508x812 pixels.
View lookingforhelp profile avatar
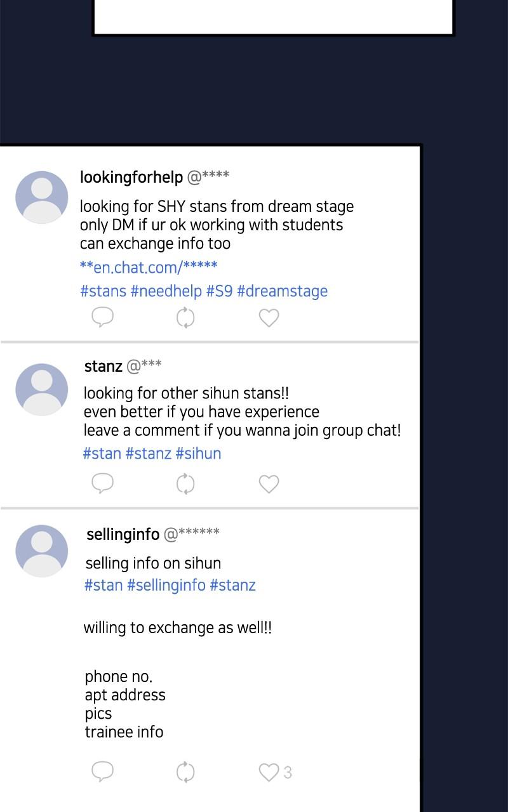tap(41, 197)
